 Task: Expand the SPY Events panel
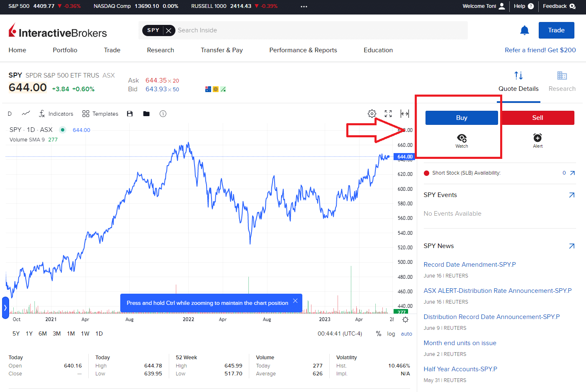(572, 195)
